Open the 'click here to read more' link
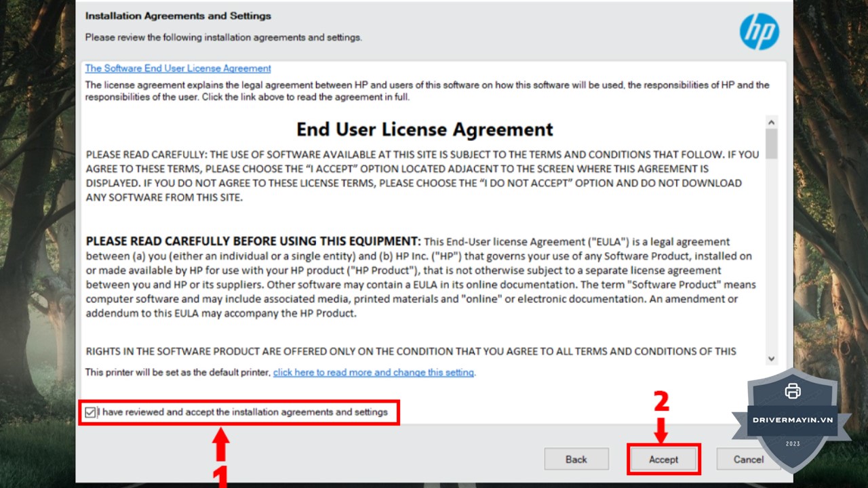 (x=374, y=373)
